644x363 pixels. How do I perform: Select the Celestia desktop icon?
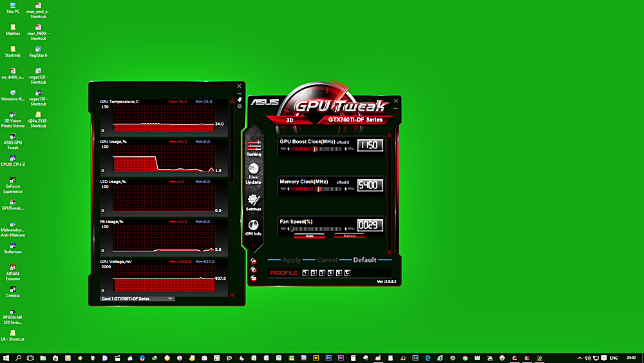(13, 292)
